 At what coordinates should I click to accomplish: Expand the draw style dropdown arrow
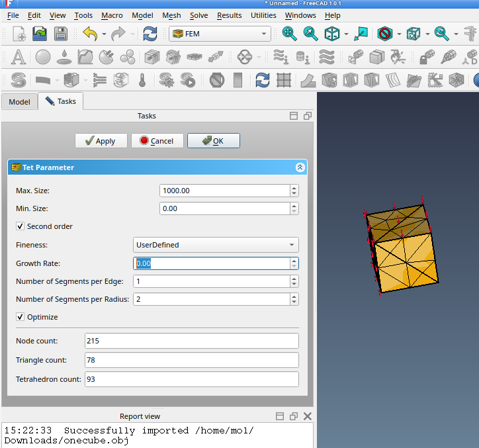(399, 34)
